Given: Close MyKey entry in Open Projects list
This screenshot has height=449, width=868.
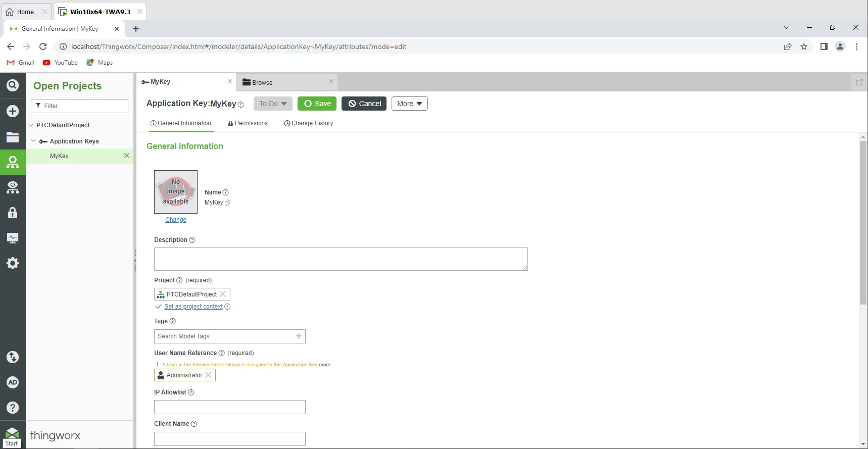Looking at the screenshot, I should 127,156.
